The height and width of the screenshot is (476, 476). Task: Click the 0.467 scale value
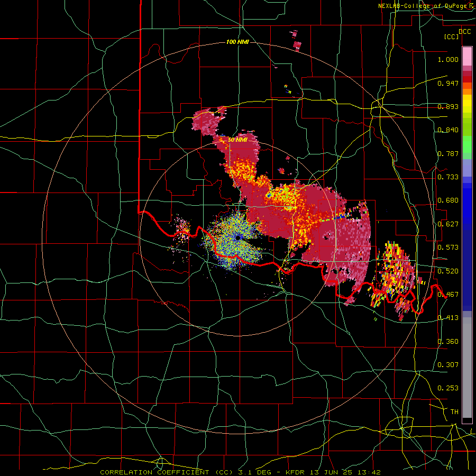coord(448,294)
